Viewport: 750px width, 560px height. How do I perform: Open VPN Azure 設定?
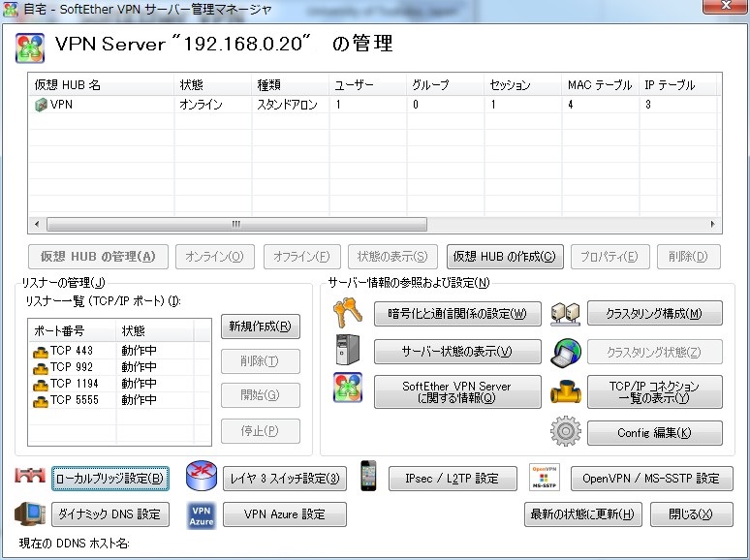285,514
